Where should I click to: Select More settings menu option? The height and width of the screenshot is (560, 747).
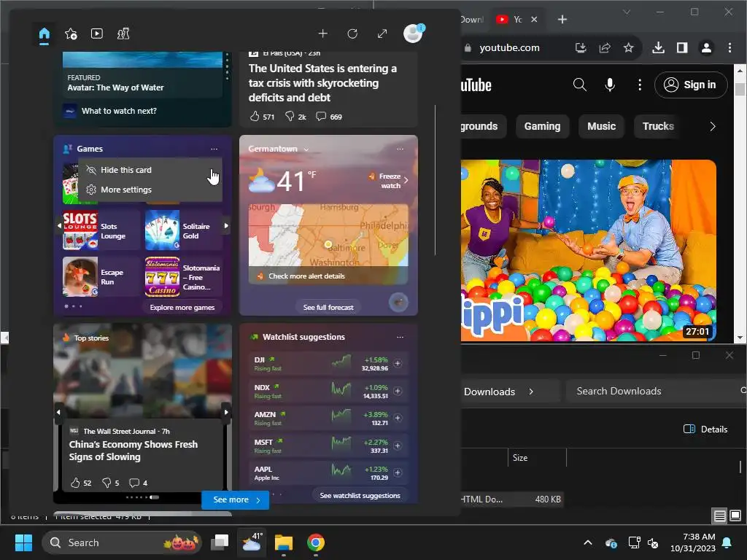pos(150,190)
